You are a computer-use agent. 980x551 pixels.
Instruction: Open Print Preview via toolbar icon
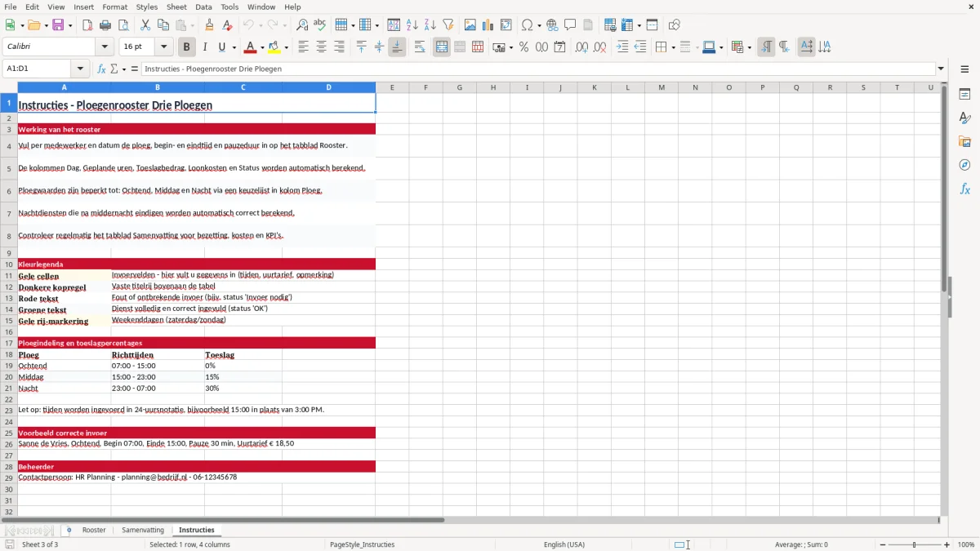pyautogui.click(x=123, y=25)
